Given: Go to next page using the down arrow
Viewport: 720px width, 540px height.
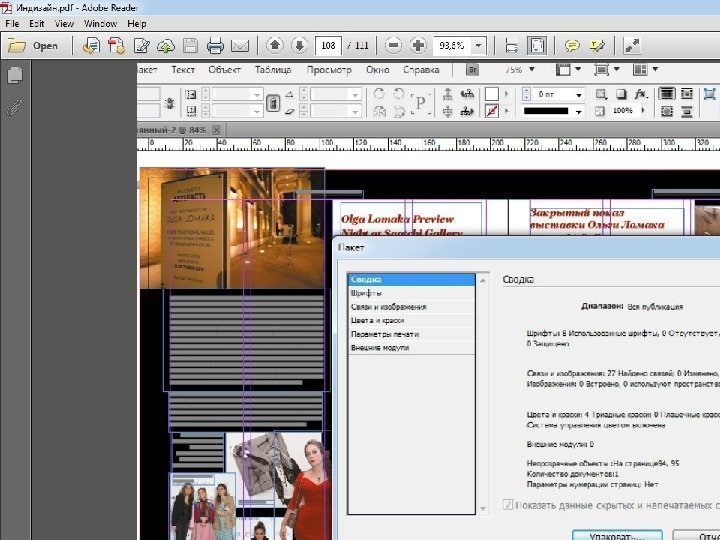Looking at the screenshot, I should coord(299,46).
